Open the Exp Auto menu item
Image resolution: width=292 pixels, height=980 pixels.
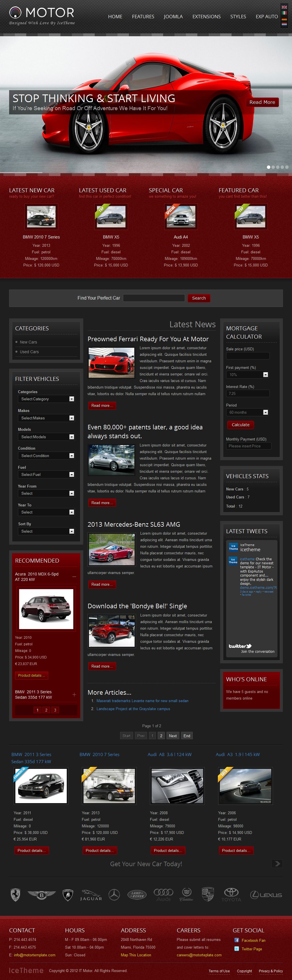click(267, 17)
